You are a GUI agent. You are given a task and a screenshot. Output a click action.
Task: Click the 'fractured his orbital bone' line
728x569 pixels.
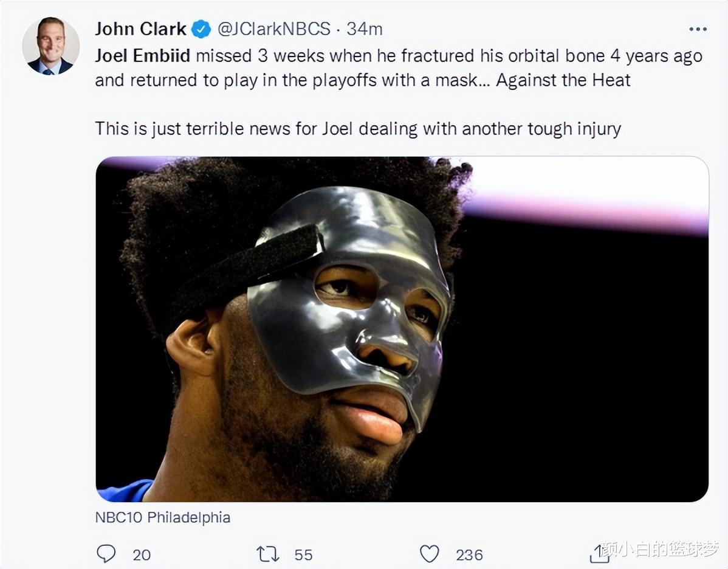(x=399, y=56)
